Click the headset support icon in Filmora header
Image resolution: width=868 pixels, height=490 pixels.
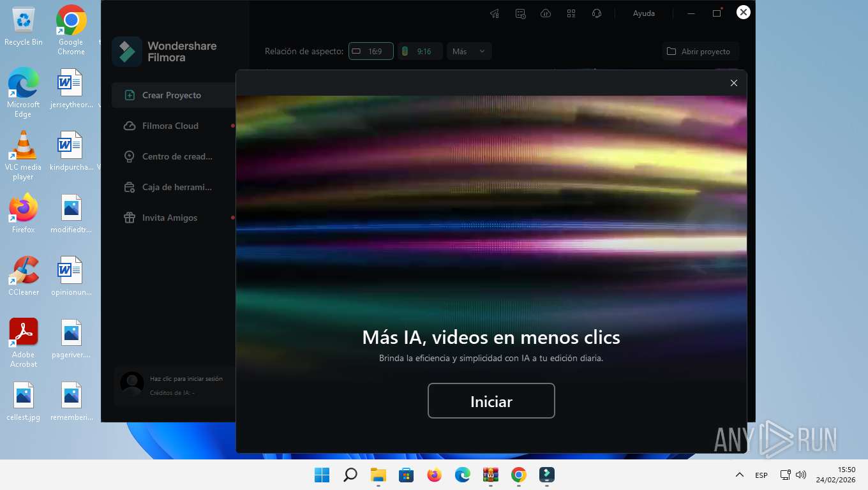click(597, 13)
